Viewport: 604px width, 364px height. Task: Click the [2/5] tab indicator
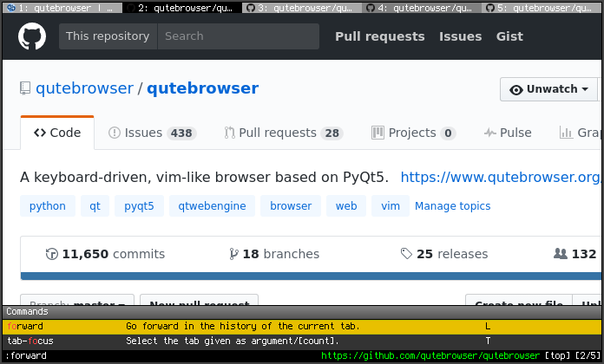[586, 355]
